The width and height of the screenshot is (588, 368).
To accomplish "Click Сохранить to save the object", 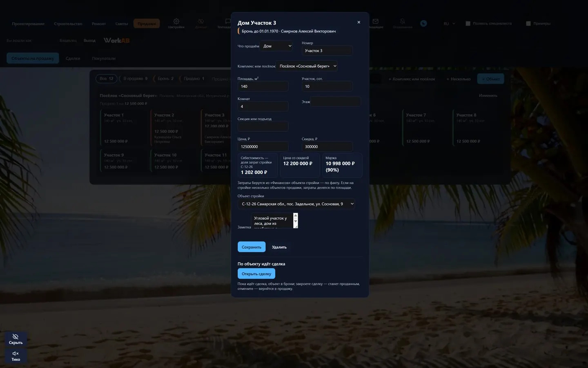I will point(252,247).
